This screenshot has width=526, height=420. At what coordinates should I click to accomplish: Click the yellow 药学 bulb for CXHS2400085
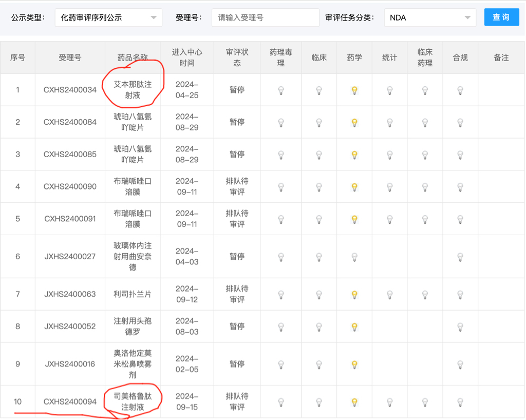click(x=354, y=155)
